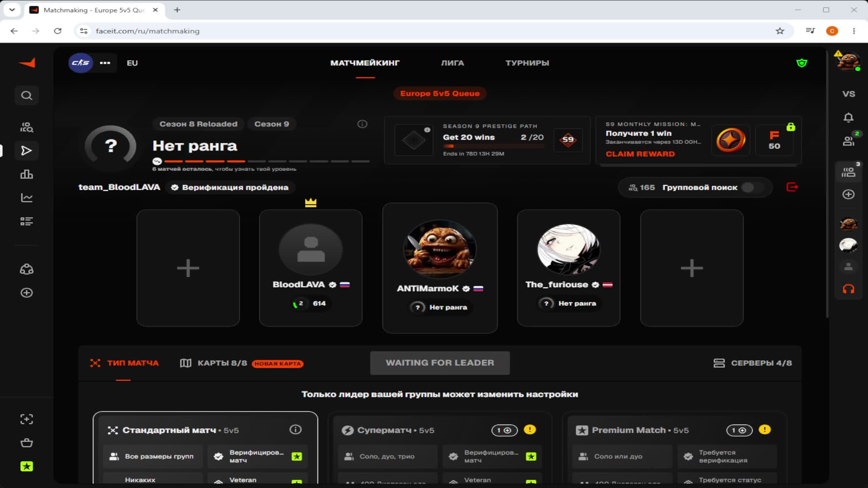The width and height of the screenshot is (868, 488).
Task: Open the friends list icon with badge 2
Action: (x=848, y=141)
